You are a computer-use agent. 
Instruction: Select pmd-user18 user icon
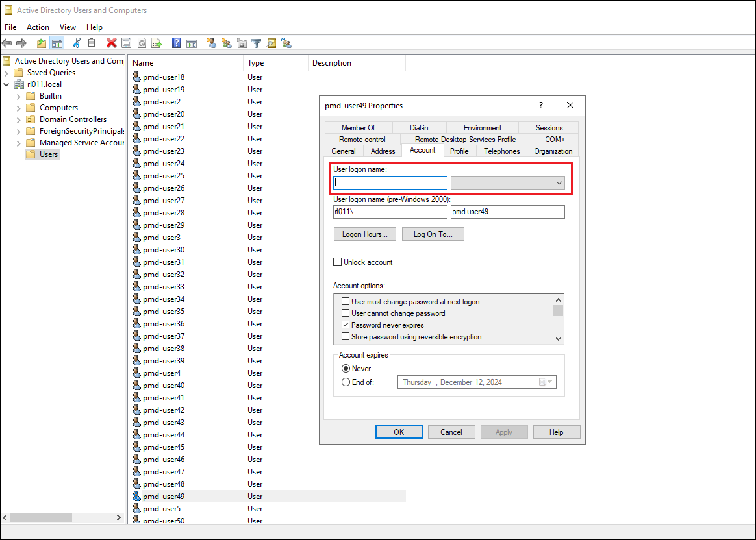[137, 77]
